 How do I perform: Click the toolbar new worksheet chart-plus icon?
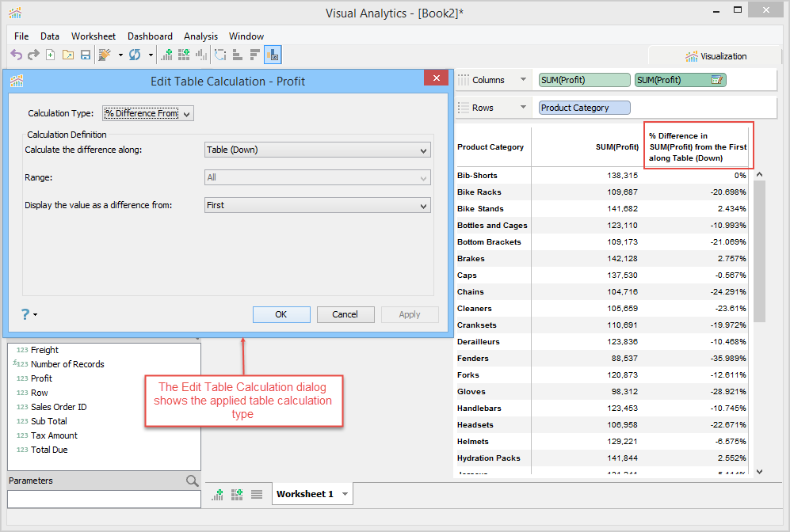point(166,55)
